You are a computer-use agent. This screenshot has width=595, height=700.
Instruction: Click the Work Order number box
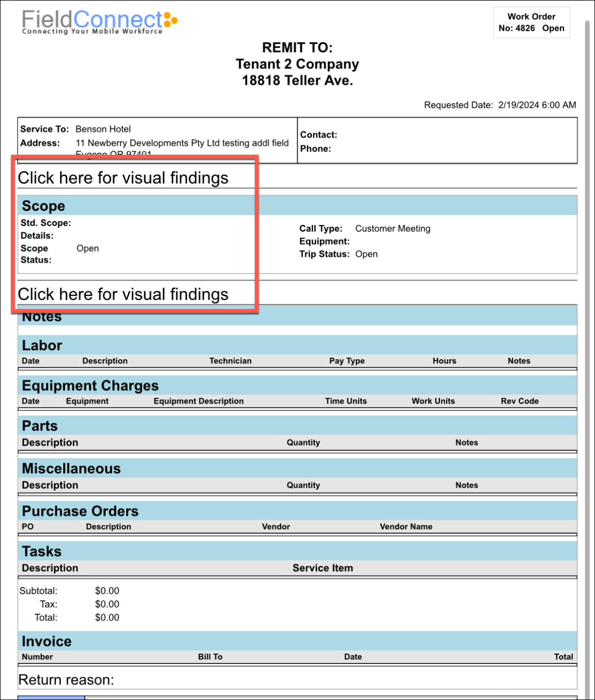(x=531, y=23)
